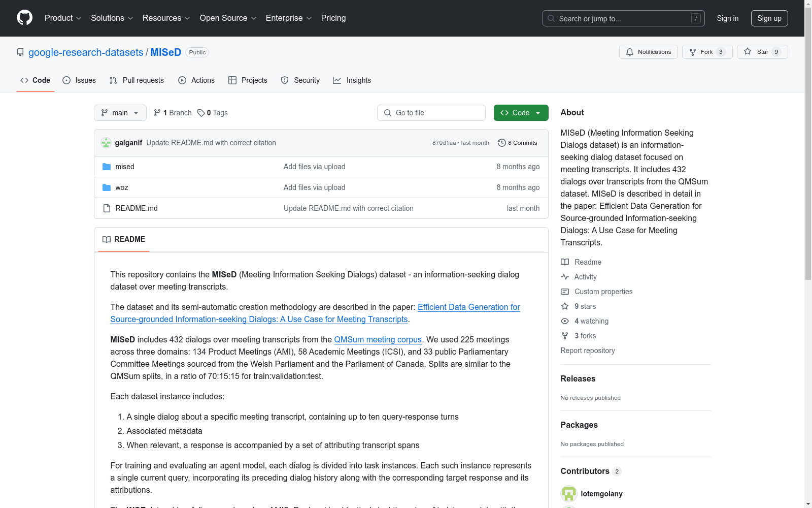The image size is (812, 508).
Task: Click the stars icon in About
Action: [x=565, y=306]
